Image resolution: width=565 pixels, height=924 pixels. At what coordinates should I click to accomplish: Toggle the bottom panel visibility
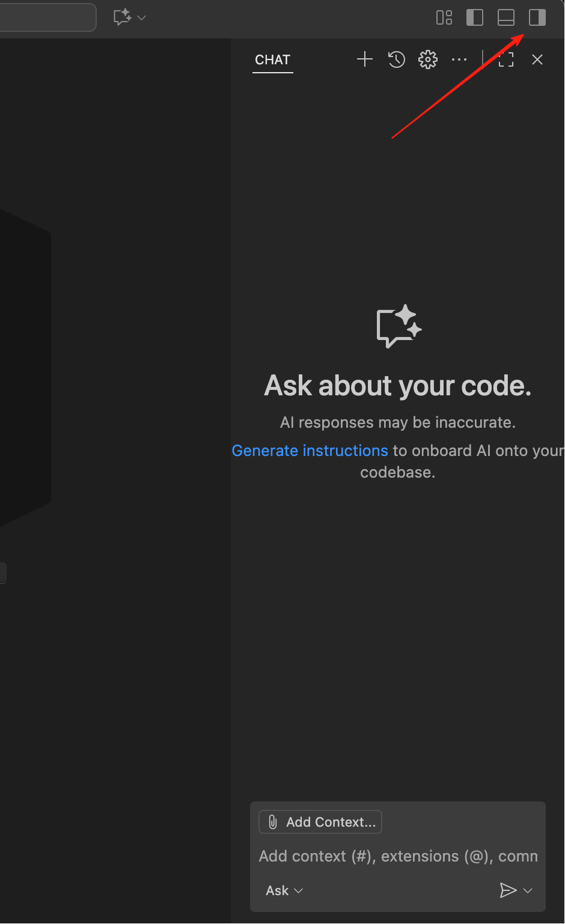point(506,17)
